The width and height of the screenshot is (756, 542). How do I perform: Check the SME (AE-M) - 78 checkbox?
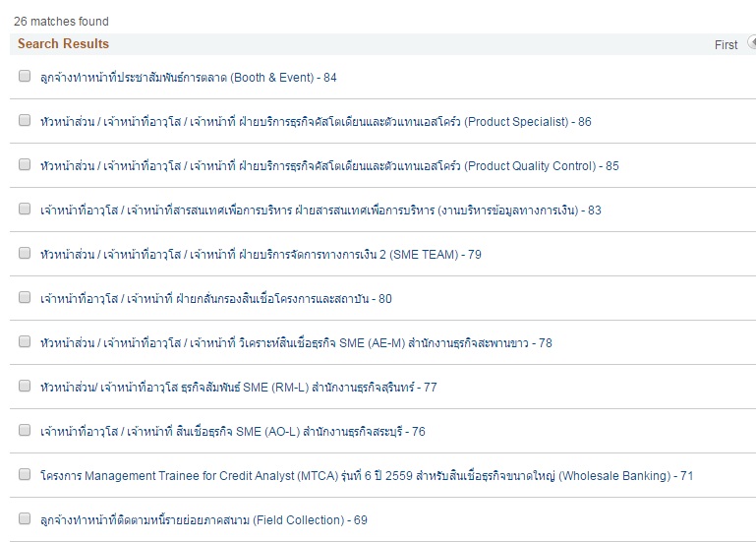[25, 341]
